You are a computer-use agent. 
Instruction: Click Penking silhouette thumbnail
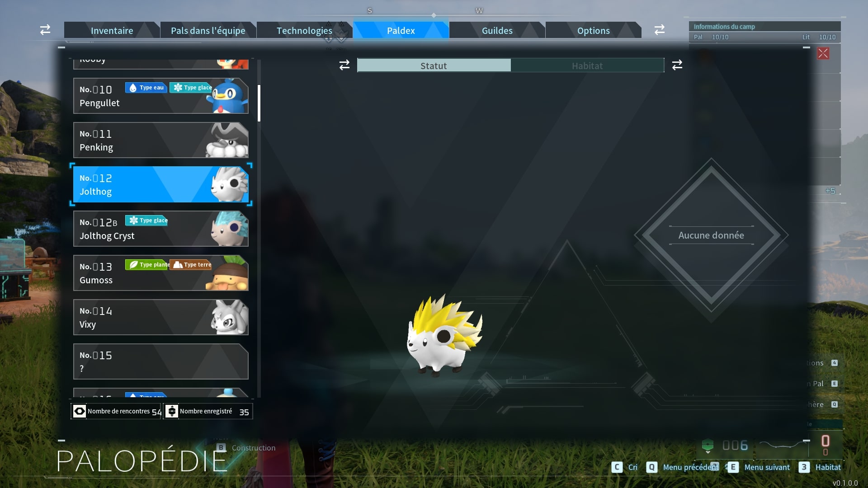pos(227,140)
